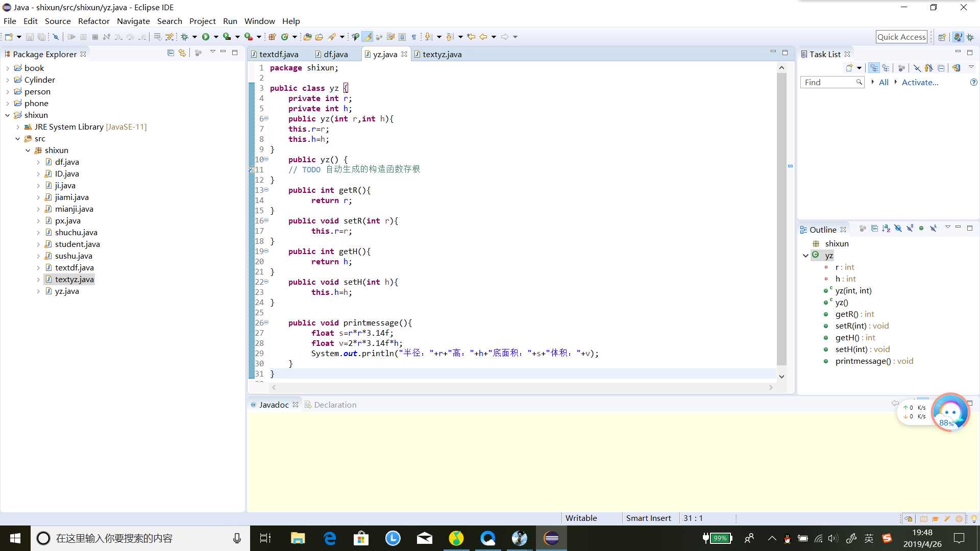Open the Navigate menu item

[134, 21]
